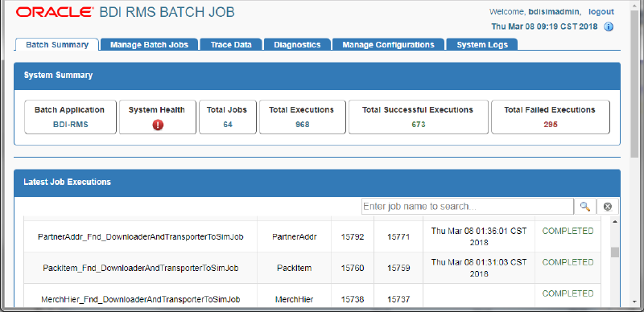The width and height of the screenshot is (644, 312).
Task: Clear search with the X icon
Action: [608, 207]
